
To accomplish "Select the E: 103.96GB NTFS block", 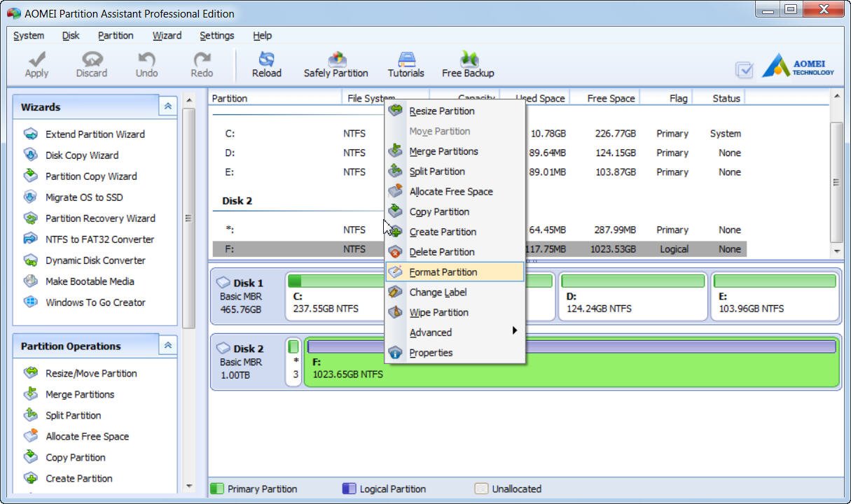I will [x=775, y=297].
